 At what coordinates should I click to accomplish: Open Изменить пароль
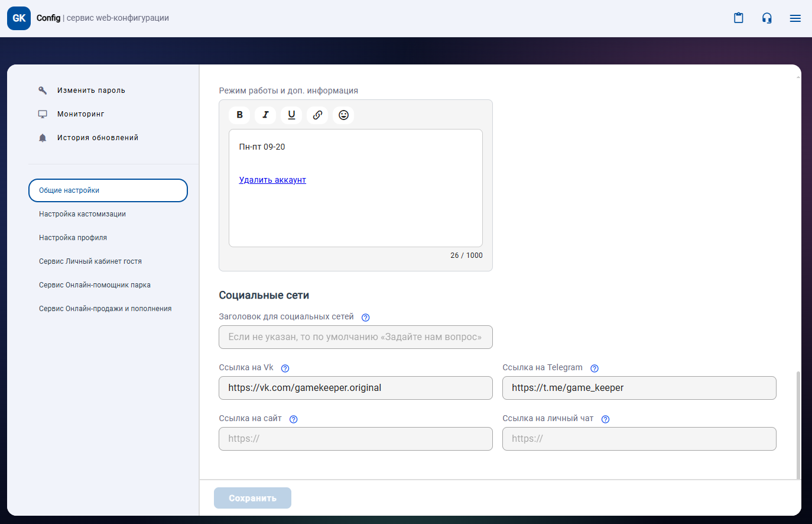click(x=91, y=90)
